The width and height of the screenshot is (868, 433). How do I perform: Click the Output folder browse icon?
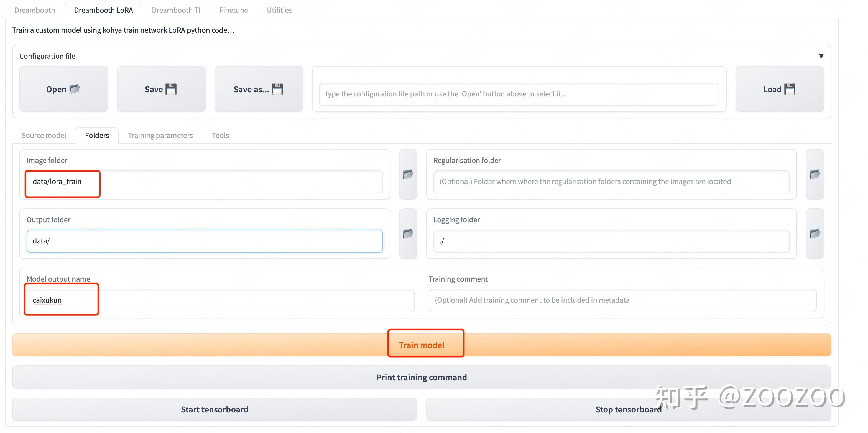point(408,233)
